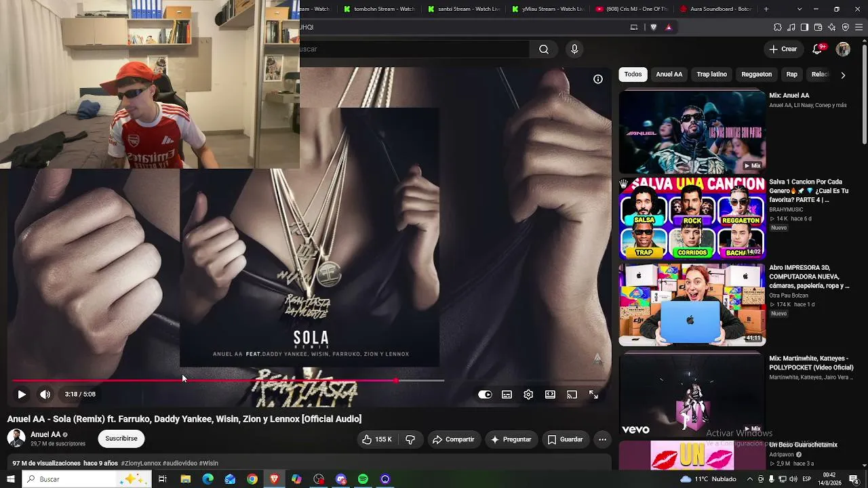Viewport: 868px width, 488px height.
Task: Play the Sola Remix video
Action: (22, 394)
